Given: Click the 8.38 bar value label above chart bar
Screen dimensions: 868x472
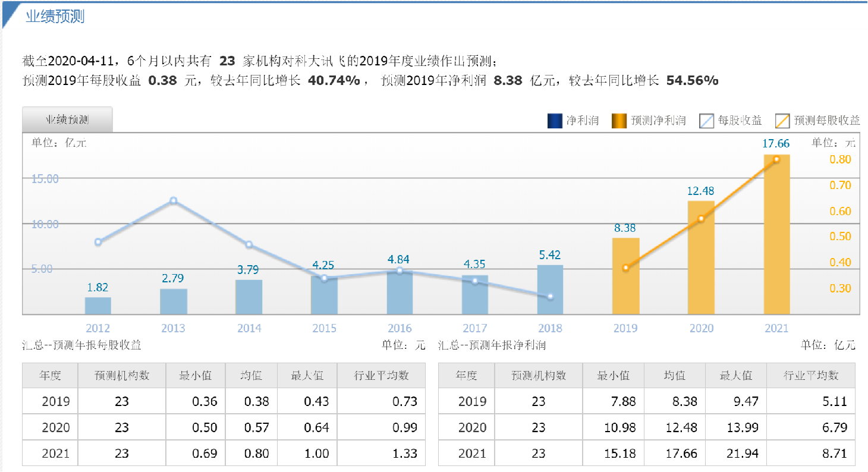Looking at the screenshot, I should (625, 228).
